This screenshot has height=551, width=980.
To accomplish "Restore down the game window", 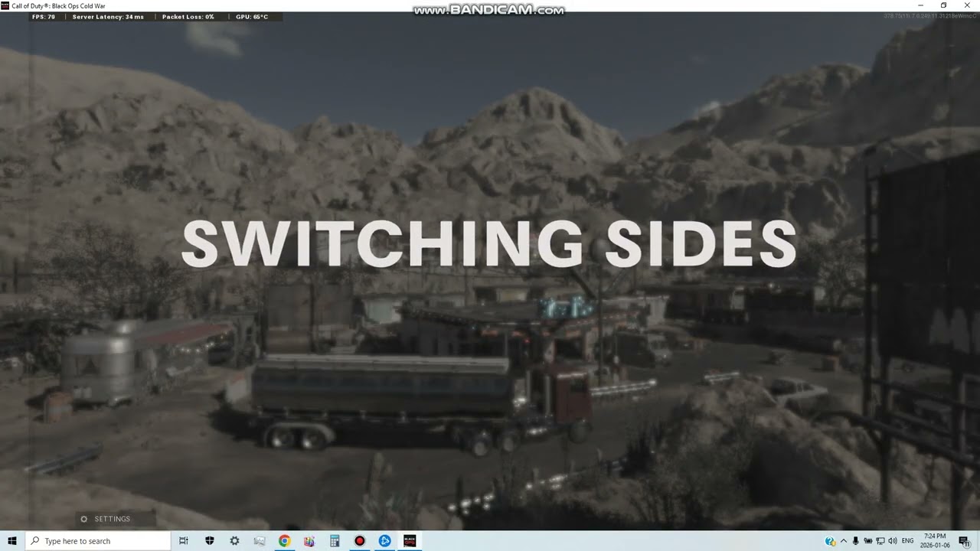I will pyautogui.click(x=943, y=5).
